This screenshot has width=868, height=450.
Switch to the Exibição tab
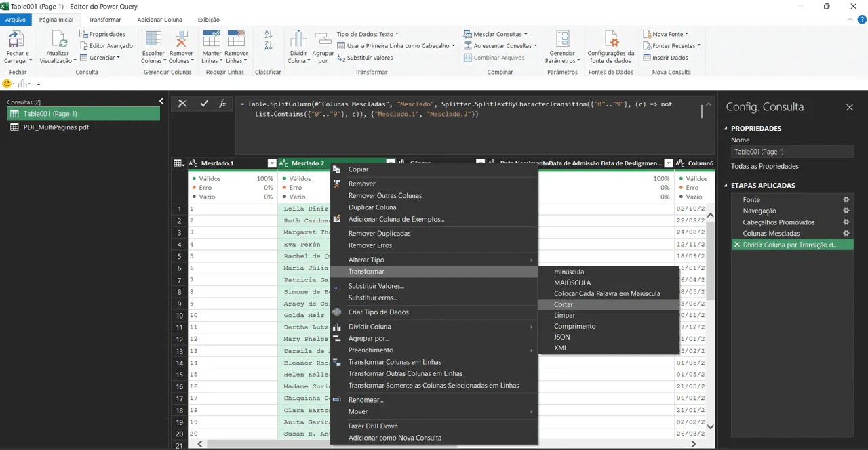208,20
